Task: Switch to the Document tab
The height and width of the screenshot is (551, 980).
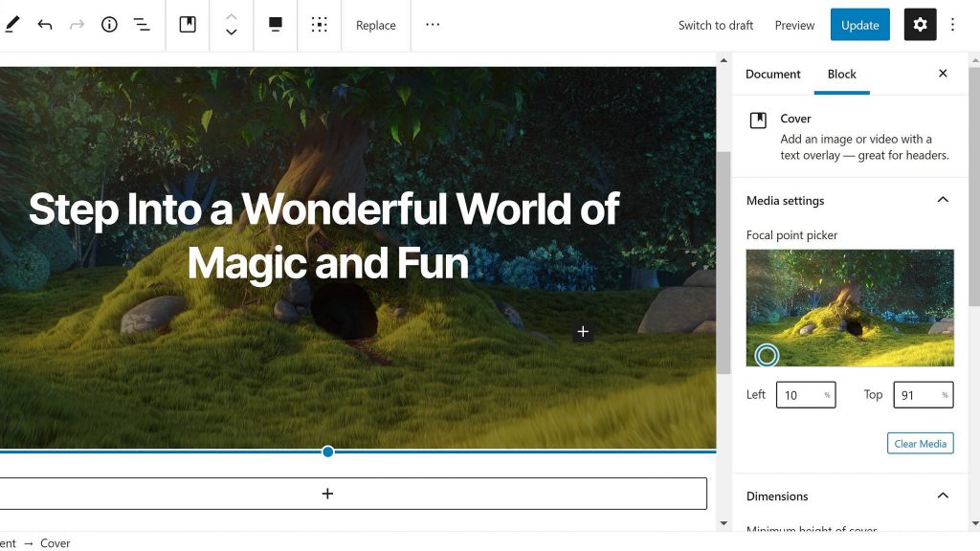Action: pos(772,74)
